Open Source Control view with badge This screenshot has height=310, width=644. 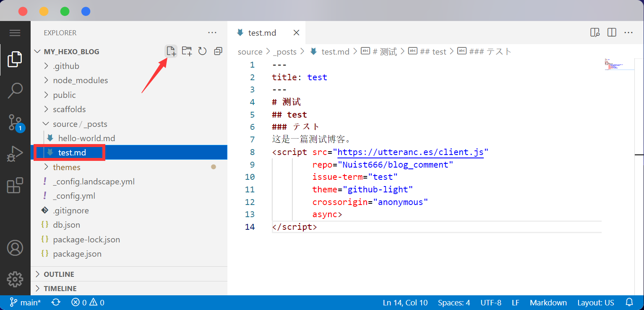(x=15, y=122)
